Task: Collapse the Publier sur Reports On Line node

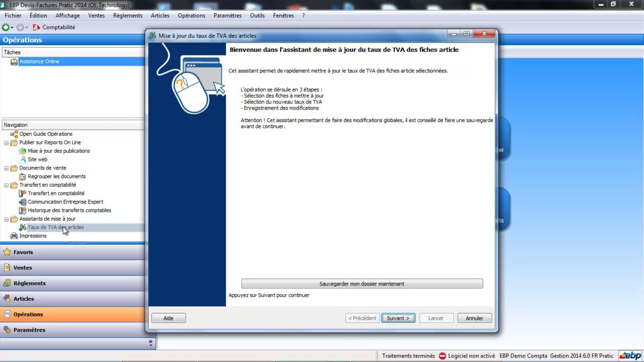Action: pyautogui.click(x=7, y=143)
